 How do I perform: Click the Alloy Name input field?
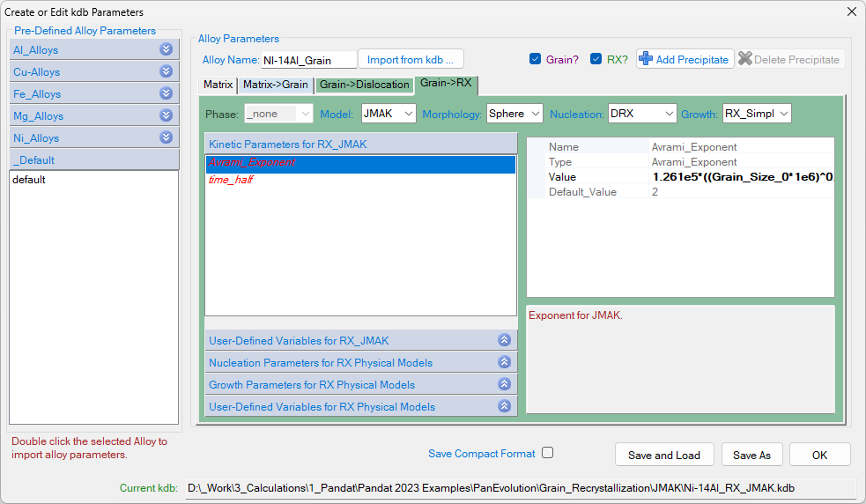(308, 60)
